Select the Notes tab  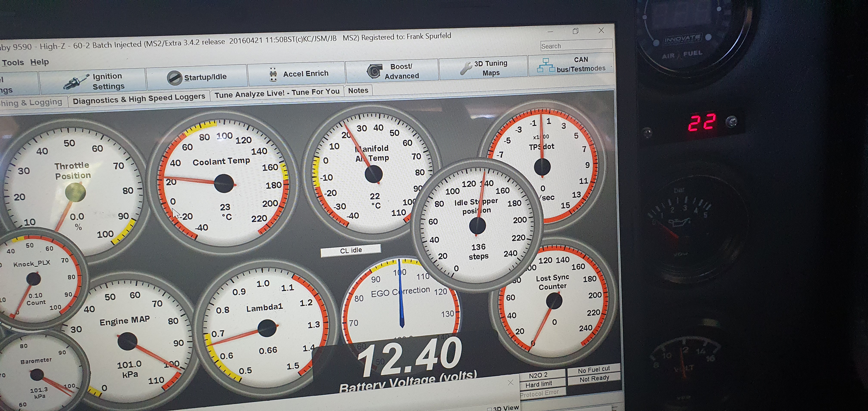[x=358, y=90]
